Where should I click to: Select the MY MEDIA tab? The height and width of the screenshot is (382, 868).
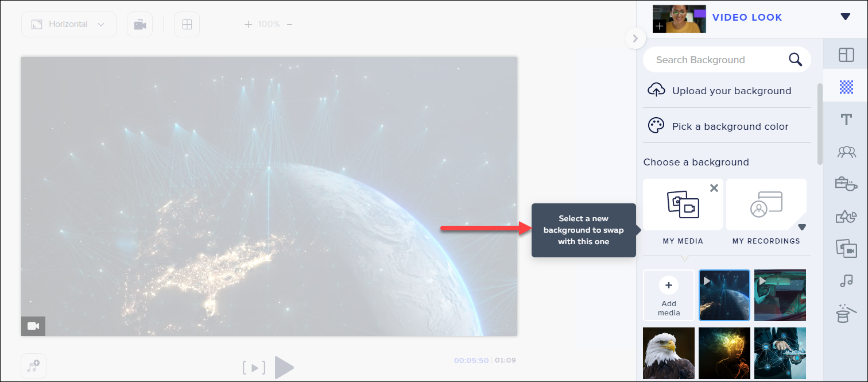tap(683, 211)
